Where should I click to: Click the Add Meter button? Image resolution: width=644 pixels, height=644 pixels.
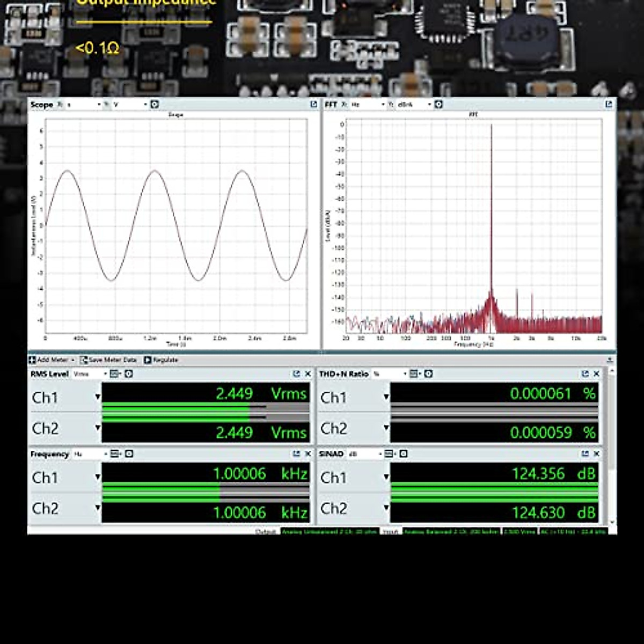tap(52, 360)
